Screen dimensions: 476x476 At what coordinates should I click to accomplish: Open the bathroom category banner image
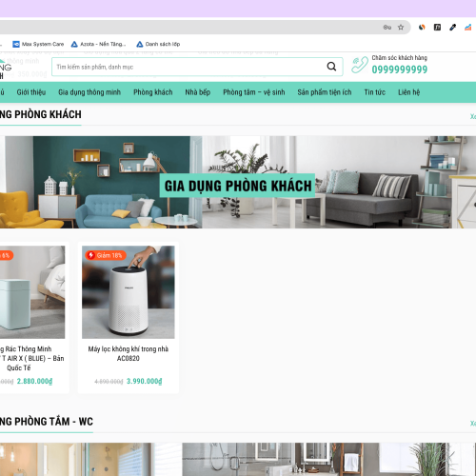pyautogui.click(x=238, y=459)
